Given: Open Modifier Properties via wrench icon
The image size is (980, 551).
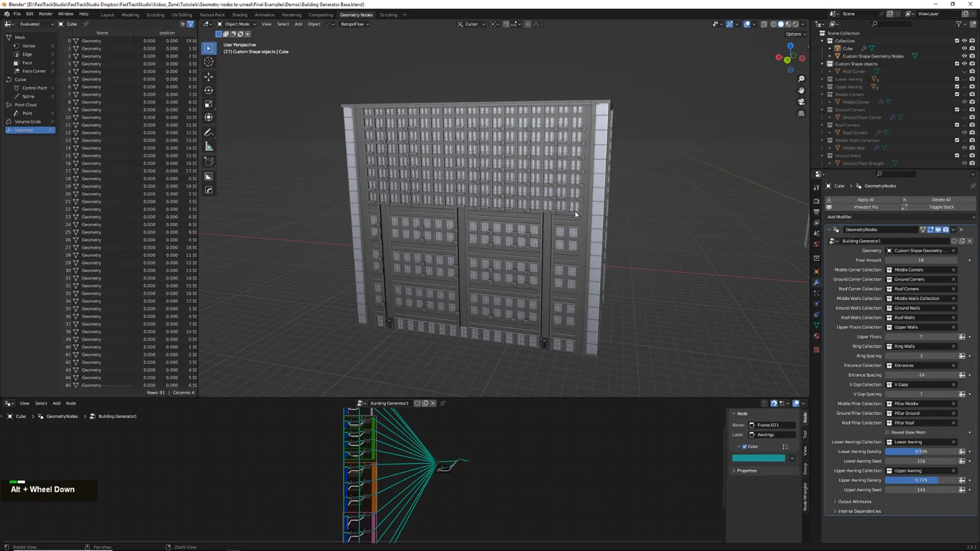Looking at the screenshot, I should (x=816, y=282).
